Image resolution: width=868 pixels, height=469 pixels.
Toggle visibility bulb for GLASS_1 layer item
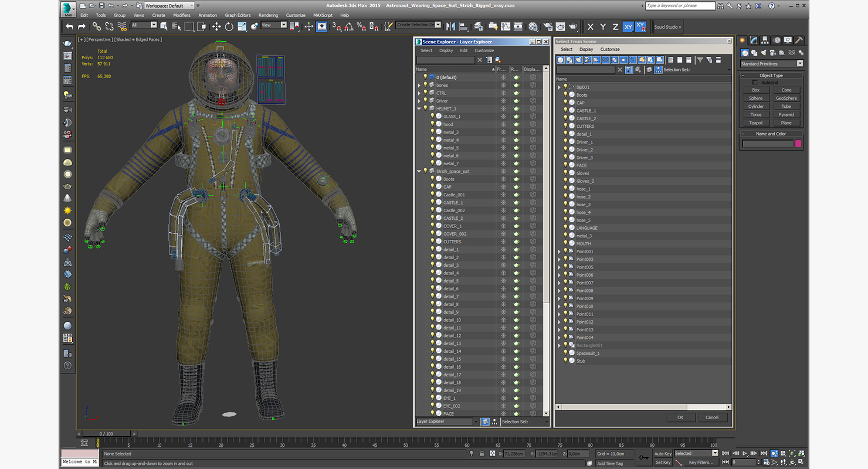pos(432,116)
